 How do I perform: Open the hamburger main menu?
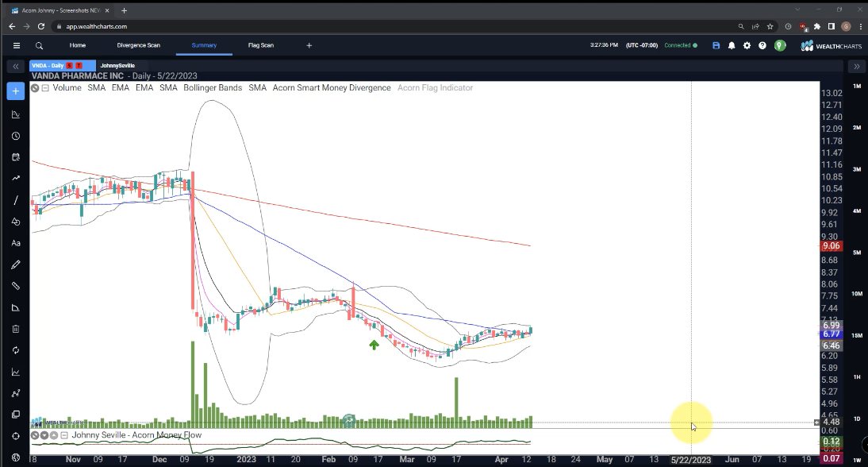[x=17, y=46]
